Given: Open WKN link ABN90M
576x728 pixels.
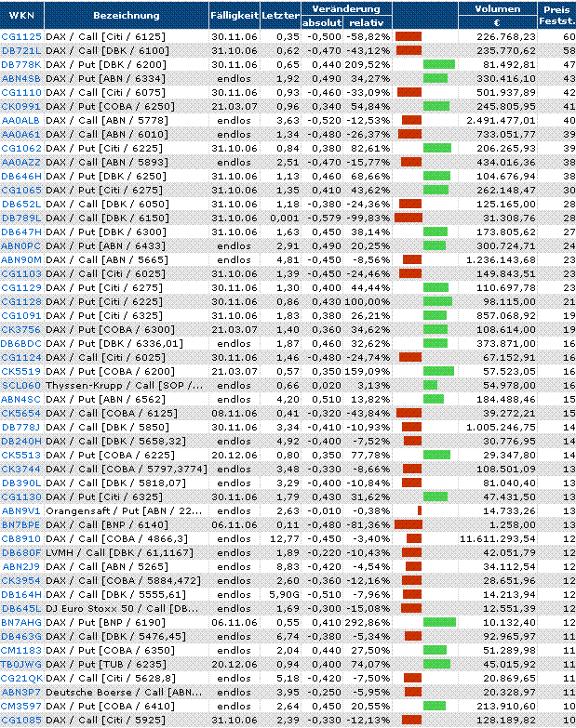Looking at the screenshot, I should point(21,259).
